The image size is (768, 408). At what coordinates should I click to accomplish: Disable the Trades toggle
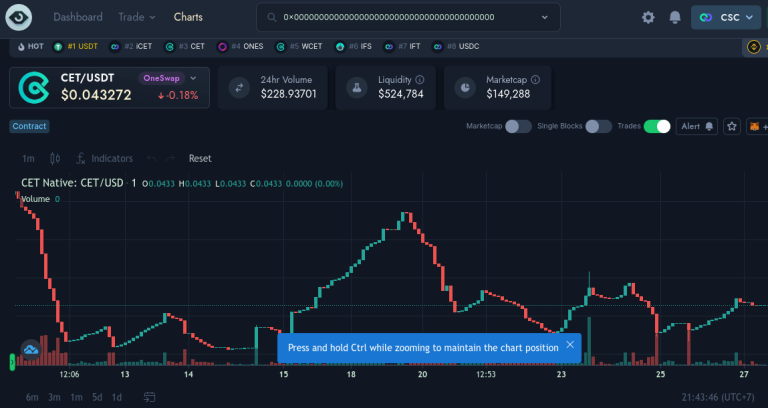click(x=657, y=127)
